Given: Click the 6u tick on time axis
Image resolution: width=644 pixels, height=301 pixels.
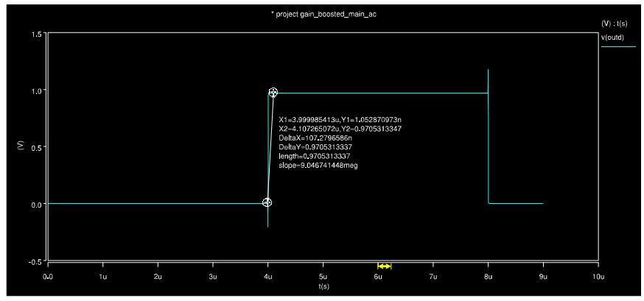Looking at the screenshot, I should 378,277.
